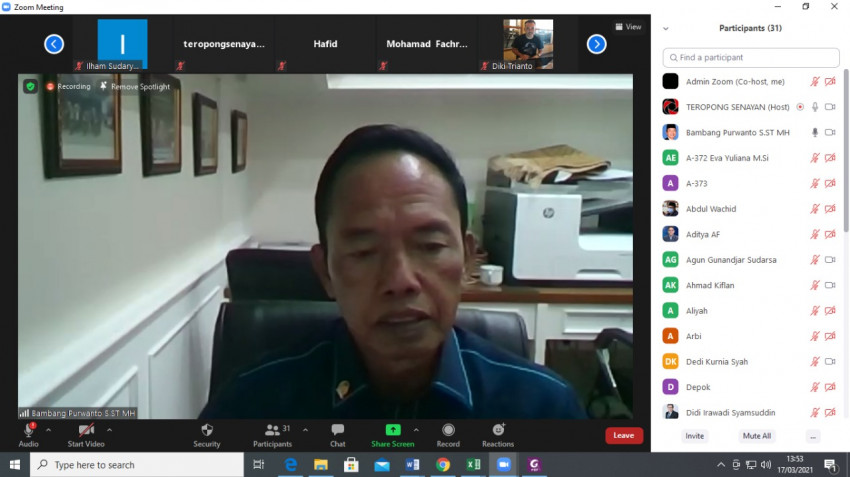Image resolution: width=850 pixels, height=477 pixels.
Task: Select participant Aliyah
Action: pos(751,311)
